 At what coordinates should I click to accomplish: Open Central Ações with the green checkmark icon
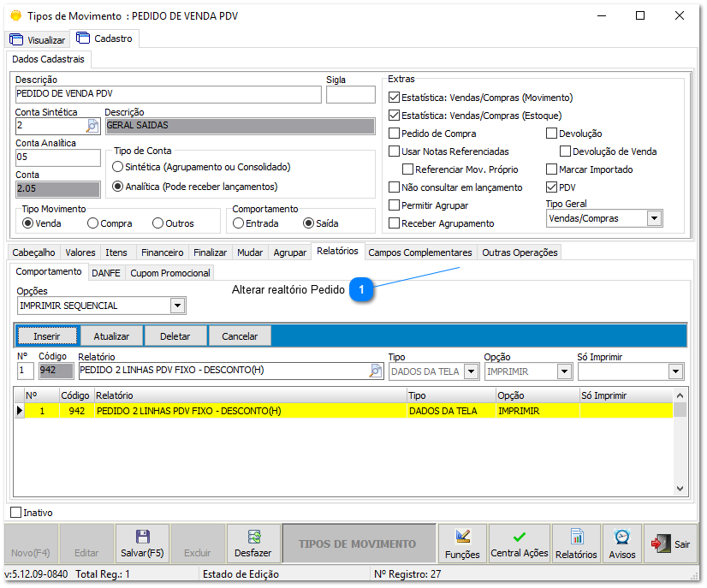point(519,538)
